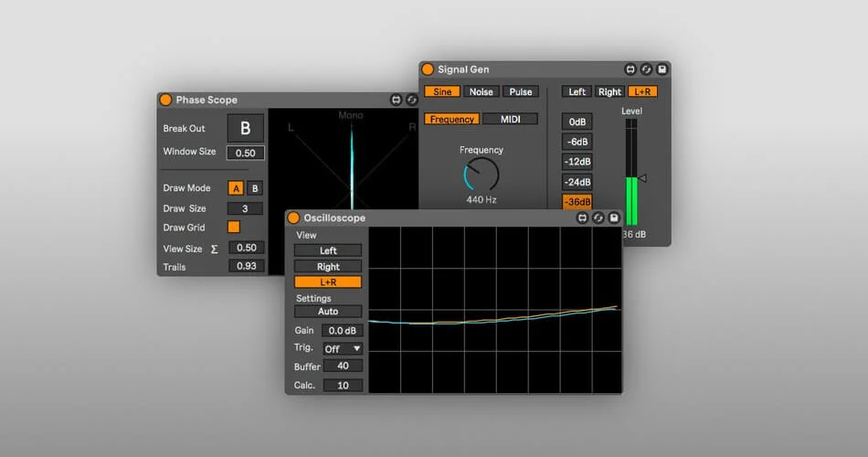Switch Signal Gen to MIDI mode
Viewport: 868px width, 457px height.
(x=511, y=119)
